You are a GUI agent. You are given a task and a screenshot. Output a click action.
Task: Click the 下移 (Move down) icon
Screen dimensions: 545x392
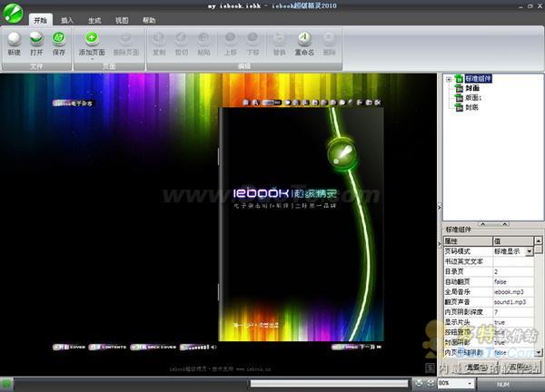tap(253, 39)
